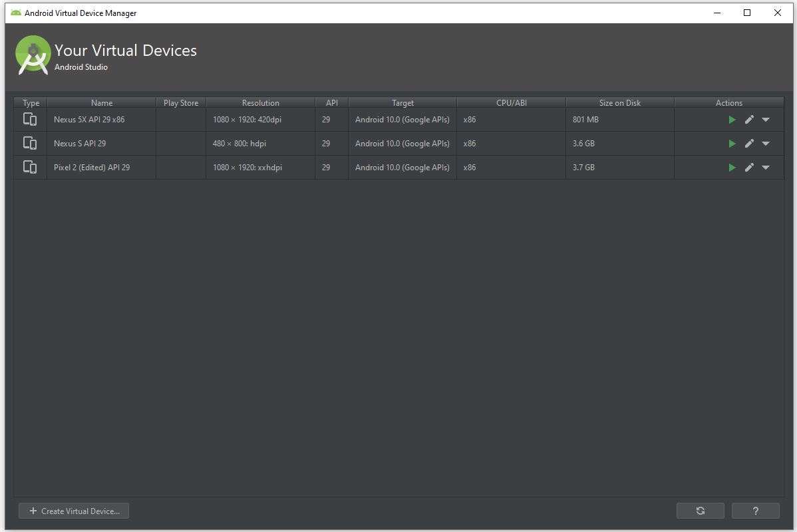Click the Size on Disk column header
Image resolution: width=797 pixels, height=532 pixels.
point(619,102)
